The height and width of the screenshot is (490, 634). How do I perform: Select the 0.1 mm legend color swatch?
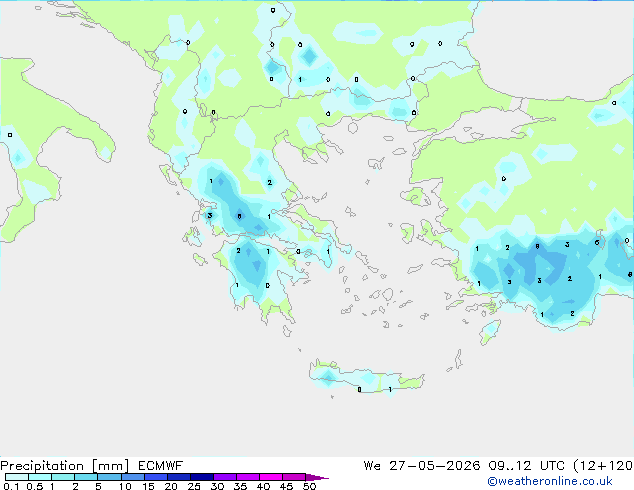coord(17,477)
